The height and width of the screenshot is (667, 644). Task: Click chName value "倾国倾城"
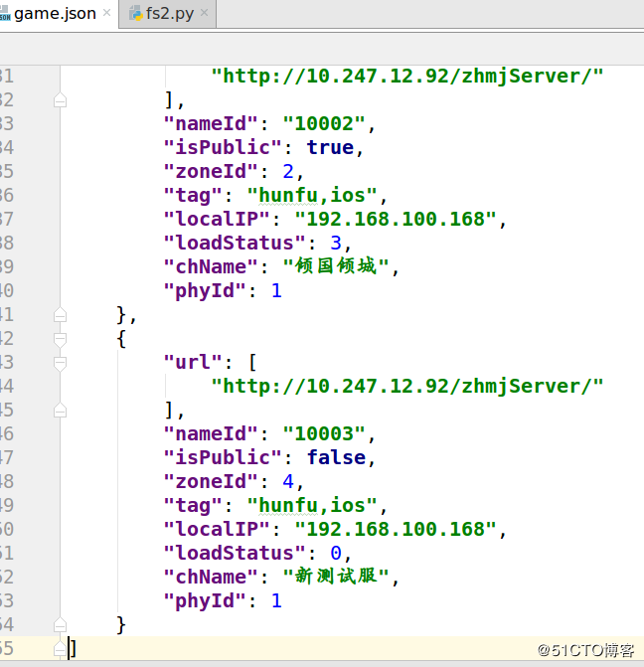[x=336, y=266]
